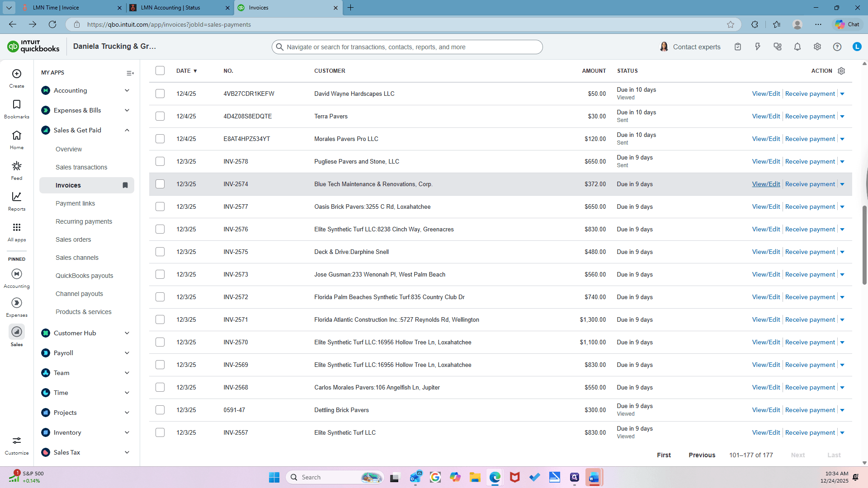This screenshot has width=868, height=488.
Task: Open action dropdown for David Wayne Hardscapes invoice
Action: pos(842,94)
